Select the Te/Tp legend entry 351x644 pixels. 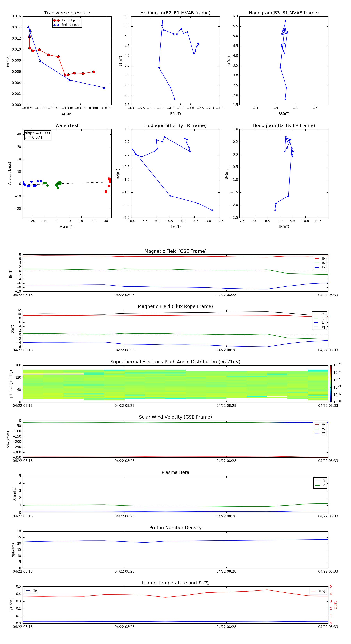tap(318, 591)
